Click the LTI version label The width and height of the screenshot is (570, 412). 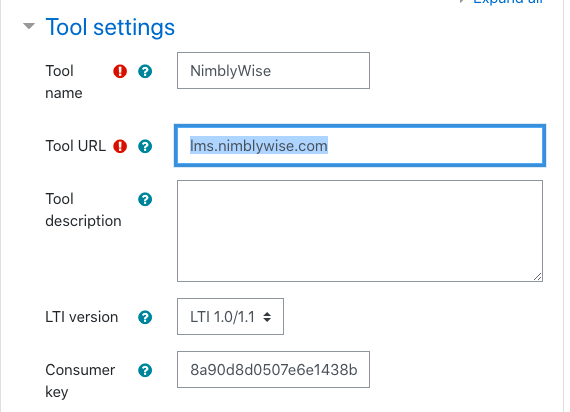pos(81,317)
